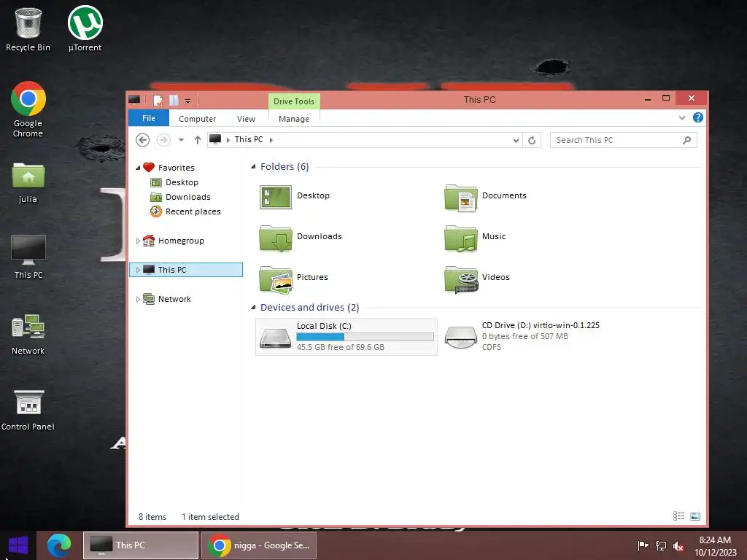Image resolution: width=747 pixels, height=560 pixels.
Task: Switch to Details view icon in status bar
Action: (679, 516)
